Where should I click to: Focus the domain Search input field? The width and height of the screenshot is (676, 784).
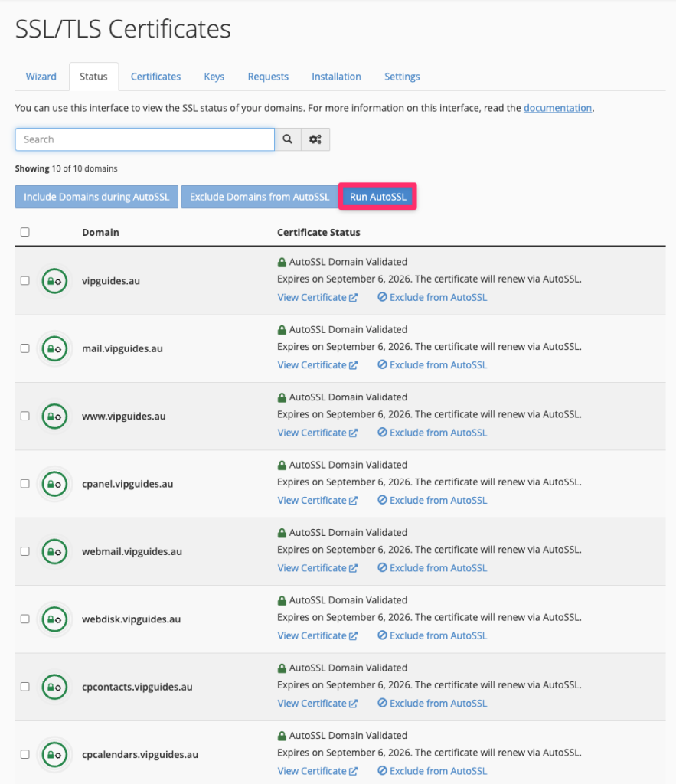click(x=145, y=139)
